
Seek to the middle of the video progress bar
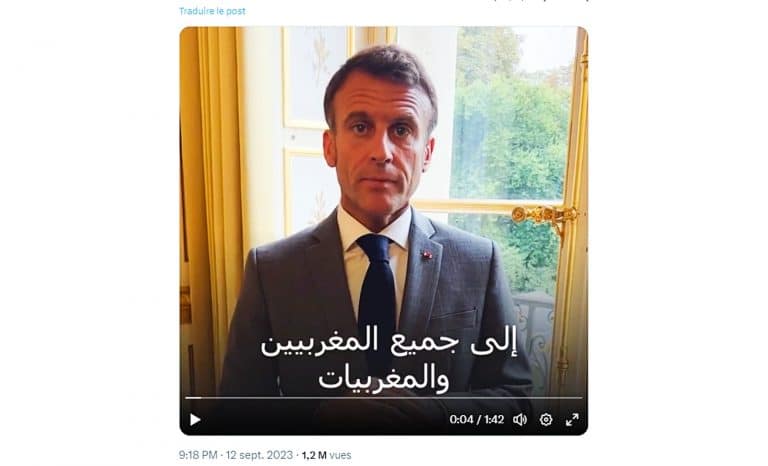pos(384,398)
